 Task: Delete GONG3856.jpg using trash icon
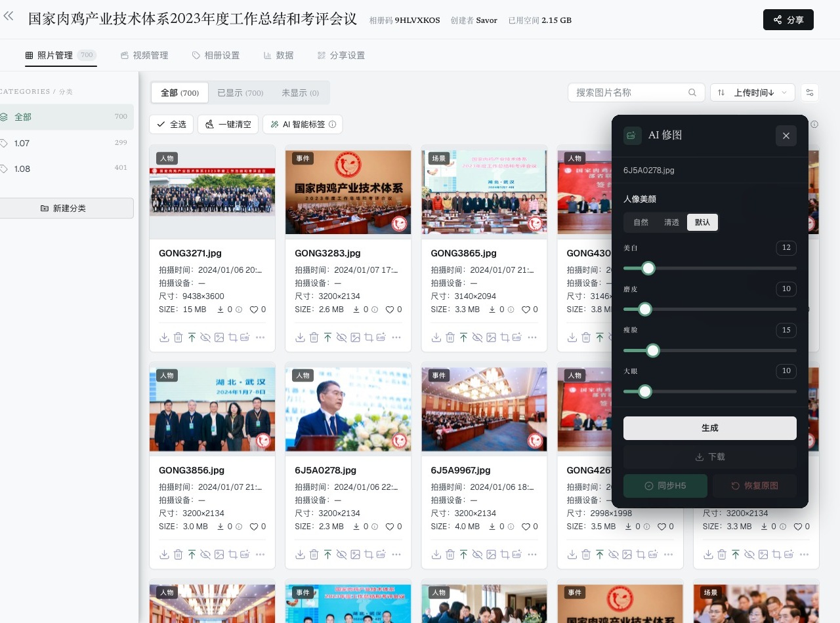(178, 554)
